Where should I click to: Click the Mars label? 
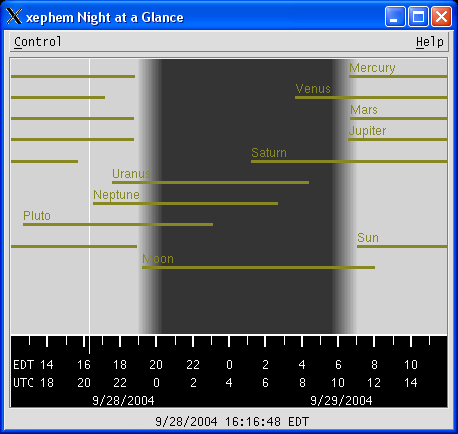click(x=364, y=110)
